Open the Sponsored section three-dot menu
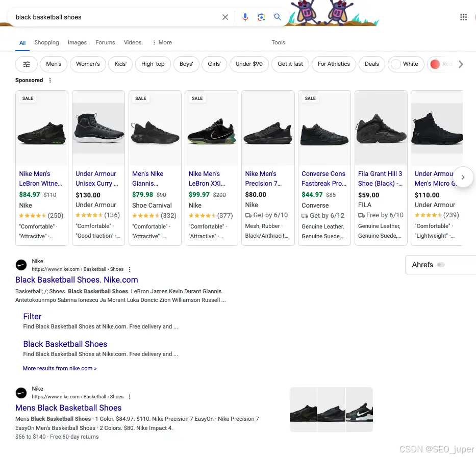This screenshot has width=476, height=457. point(50,80)
